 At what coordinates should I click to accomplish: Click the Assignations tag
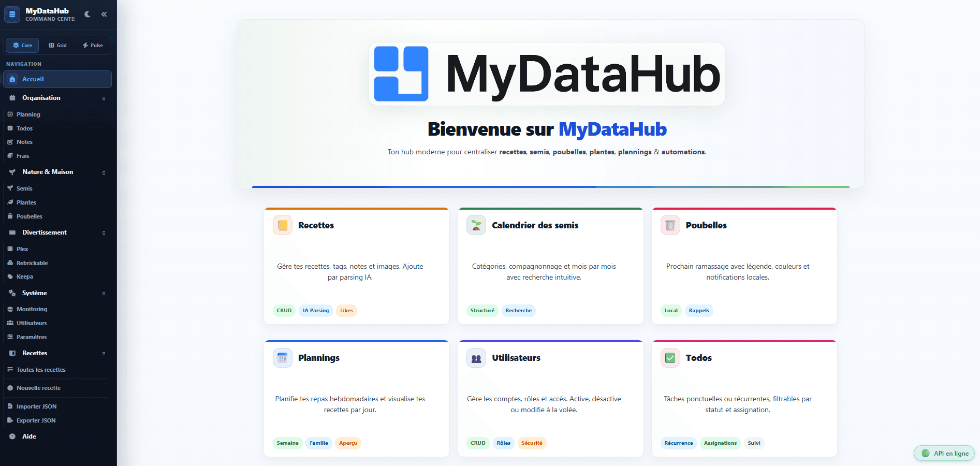point(720,443)
